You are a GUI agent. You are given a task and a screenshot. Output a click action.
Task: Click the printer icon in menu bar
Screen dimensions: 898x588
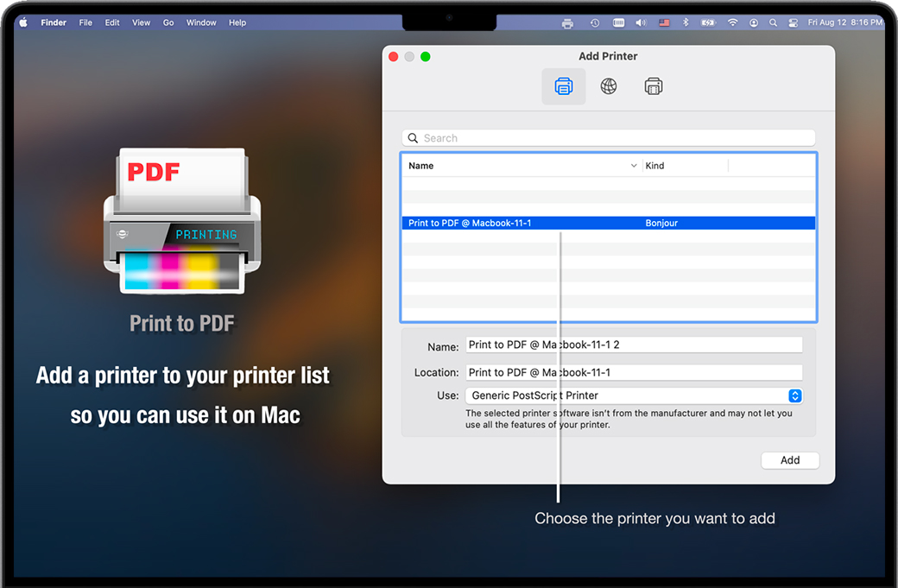tap(567, 22)
